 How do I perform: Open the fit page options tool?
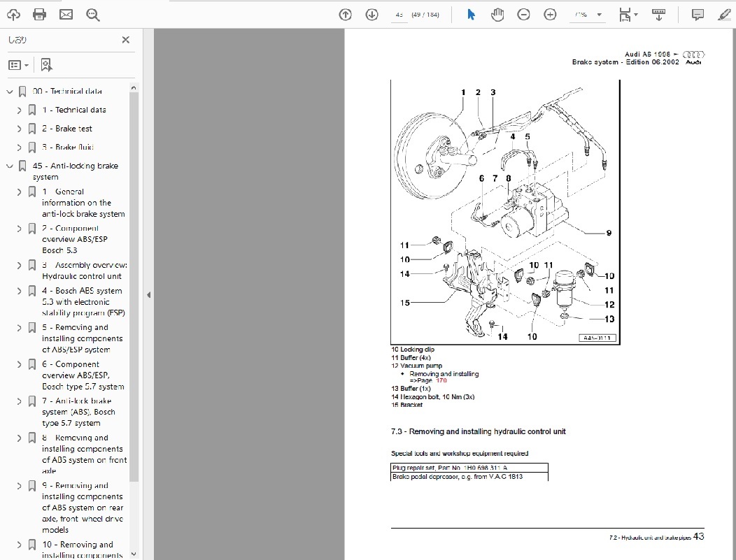(x=628, y=15)
